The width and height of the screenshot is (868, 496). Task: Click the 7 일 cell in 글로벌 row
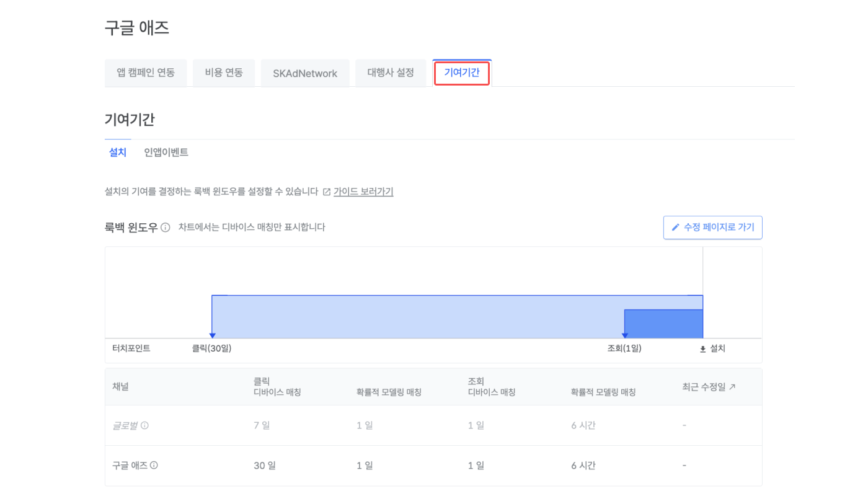tap(262, 426)
